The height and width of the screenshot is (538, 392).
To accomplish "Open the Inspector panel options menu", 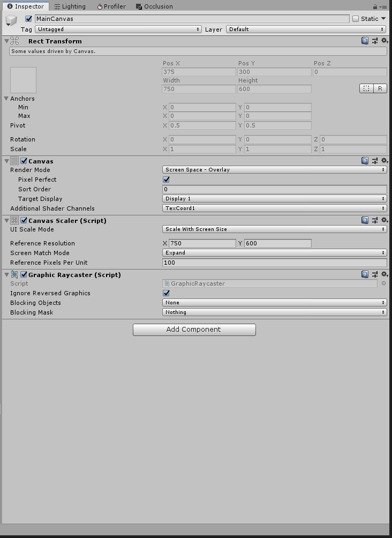I will 384,7.
